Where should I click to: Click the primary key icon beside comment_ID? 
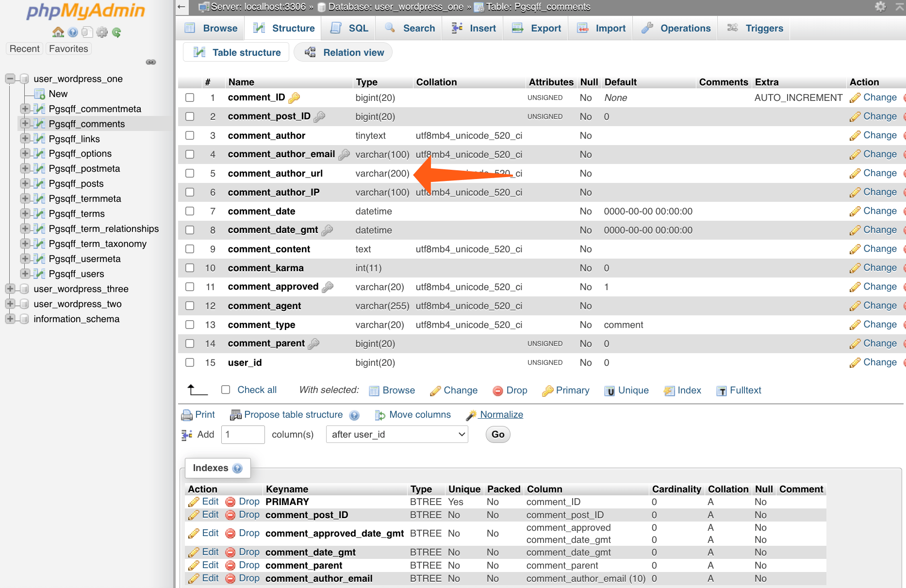295,98
